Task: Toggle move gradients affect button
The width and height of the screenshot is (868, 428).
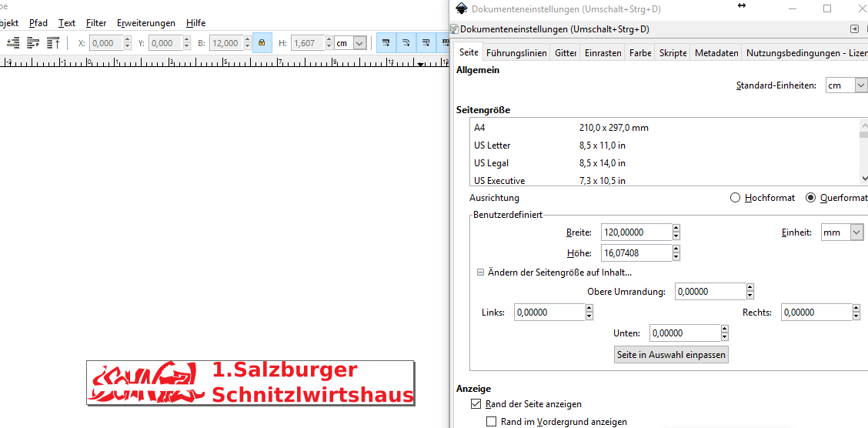Action: coord(426,43)
